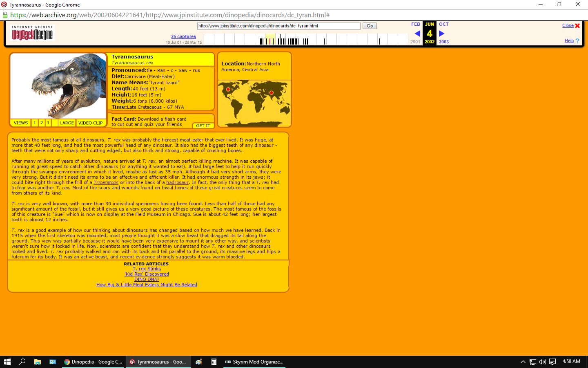This screenshot has width=588, height=368.
Task: Go to next capture with right arrow
Action: click(441, 34)
